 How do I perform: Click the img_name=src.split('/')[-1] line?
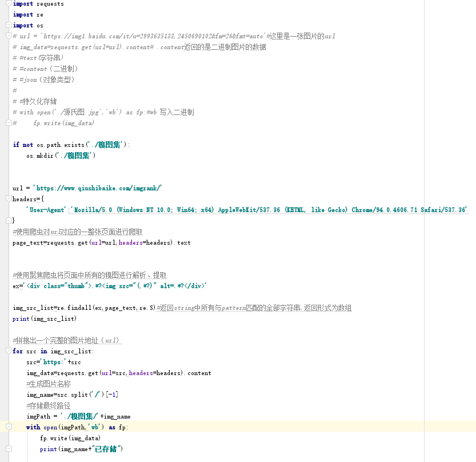pos(72,395)
